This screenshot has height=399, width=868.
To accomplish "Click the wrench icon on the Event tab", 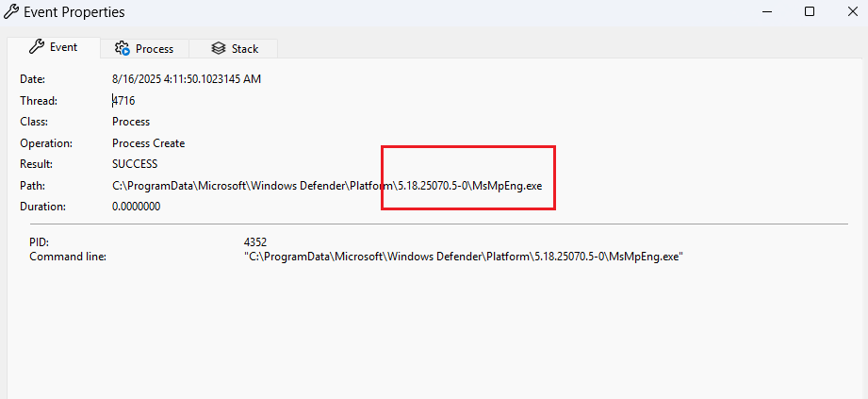I will (38, 47).
